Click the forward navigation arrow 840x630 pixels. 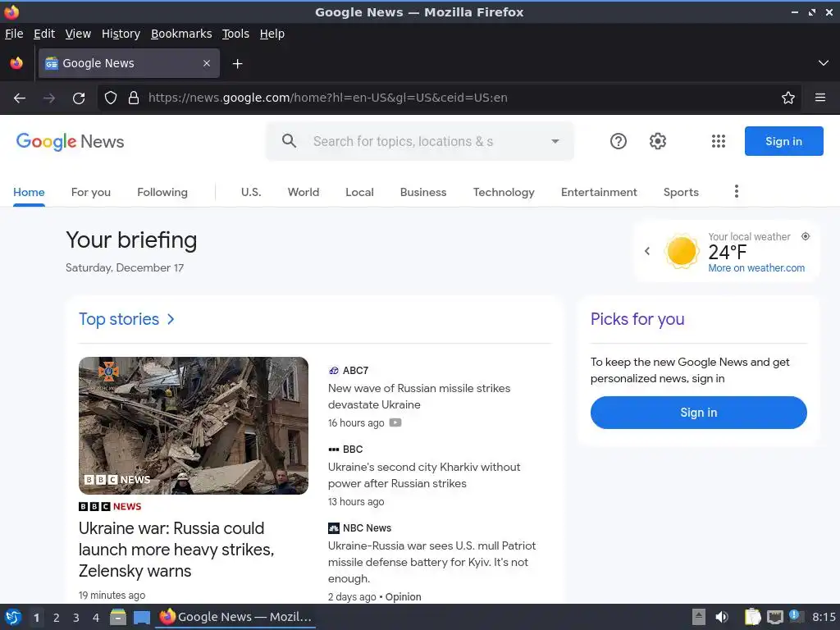pos(49,98)
